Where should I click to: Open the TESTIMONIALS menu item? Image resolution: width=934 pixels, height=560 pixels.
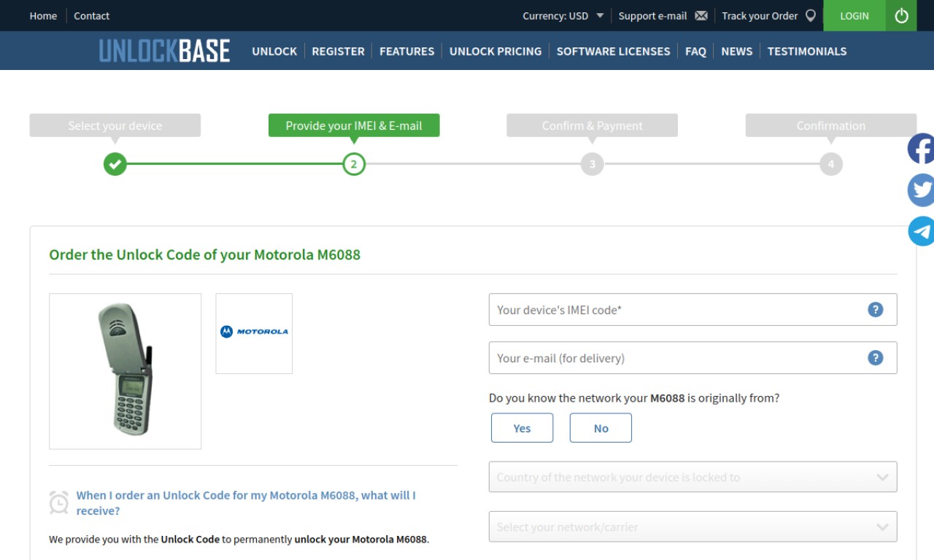pos(807,51)
